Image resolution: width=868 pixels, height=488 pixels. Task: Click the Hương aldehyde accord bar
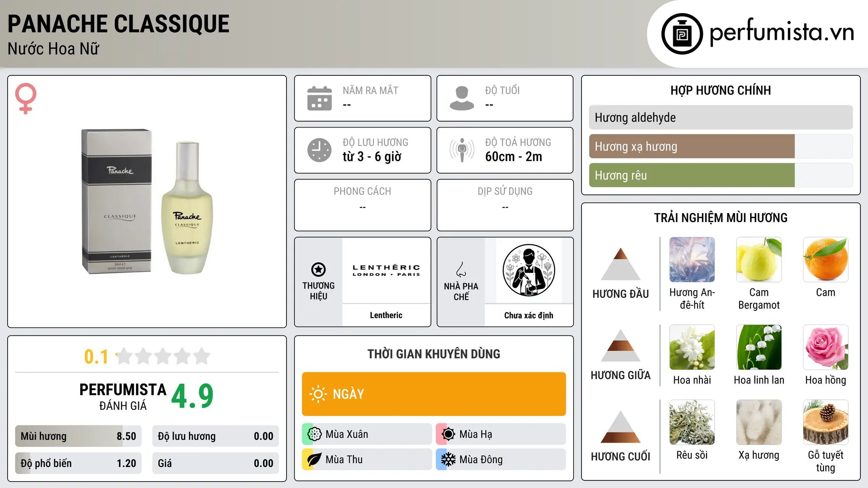point(721,117)
